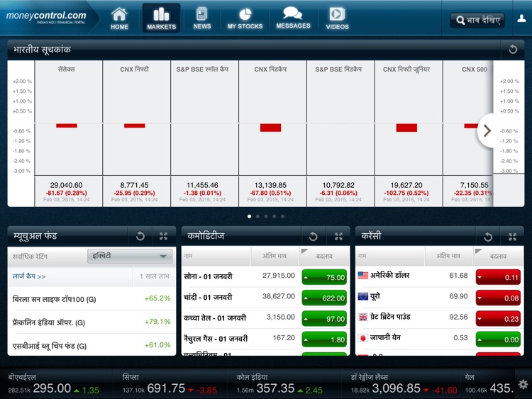Expand the म्यूचुअल फंड panel to fullscreen

click(164, 236)
